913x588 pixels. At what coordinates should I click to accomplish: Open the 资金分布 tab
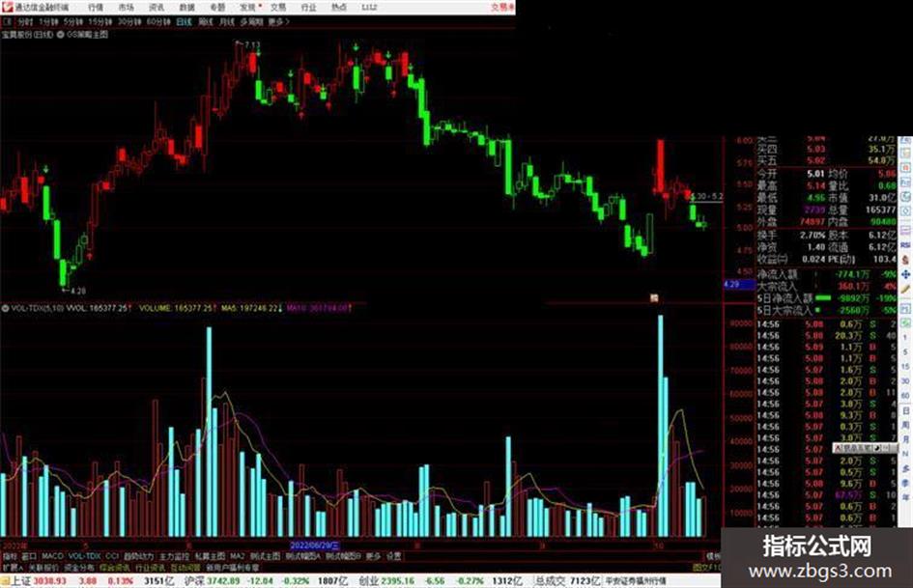pos(78,567)
